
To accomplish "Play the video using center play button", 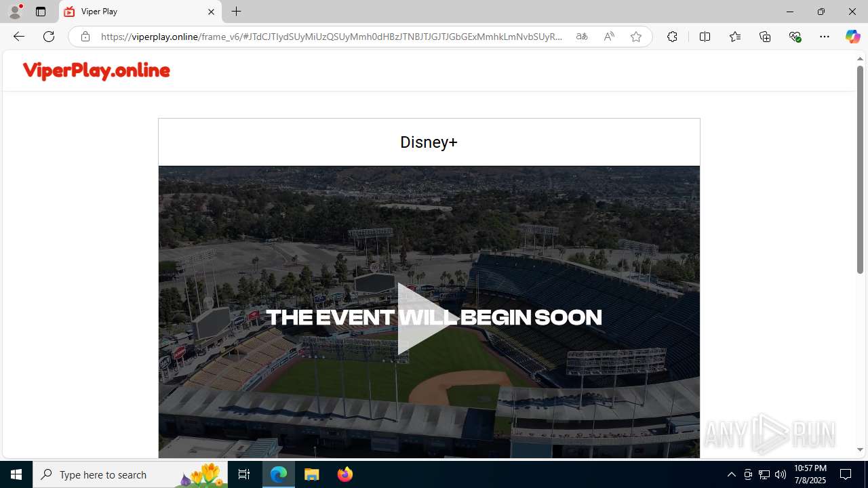I will (429, 318).
